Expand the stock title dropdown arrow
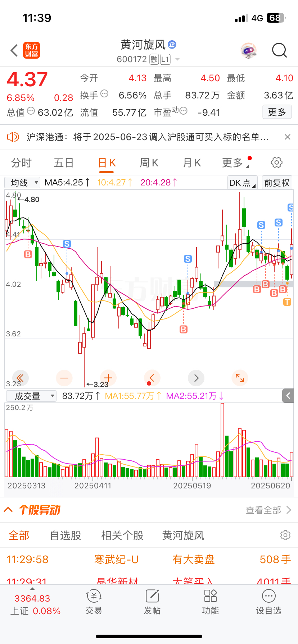The image size is (298, 644). (177, 59)
